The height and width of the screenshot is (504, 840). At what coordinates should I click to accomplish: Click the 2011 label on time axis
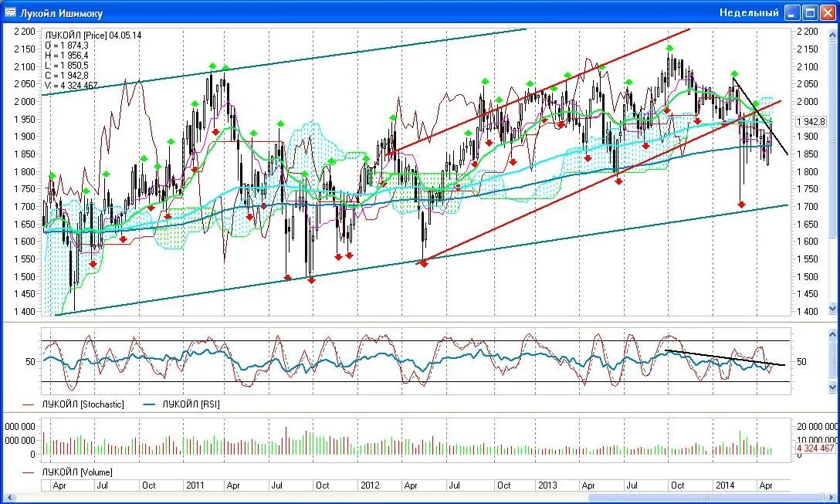click(x=195, y=485)
